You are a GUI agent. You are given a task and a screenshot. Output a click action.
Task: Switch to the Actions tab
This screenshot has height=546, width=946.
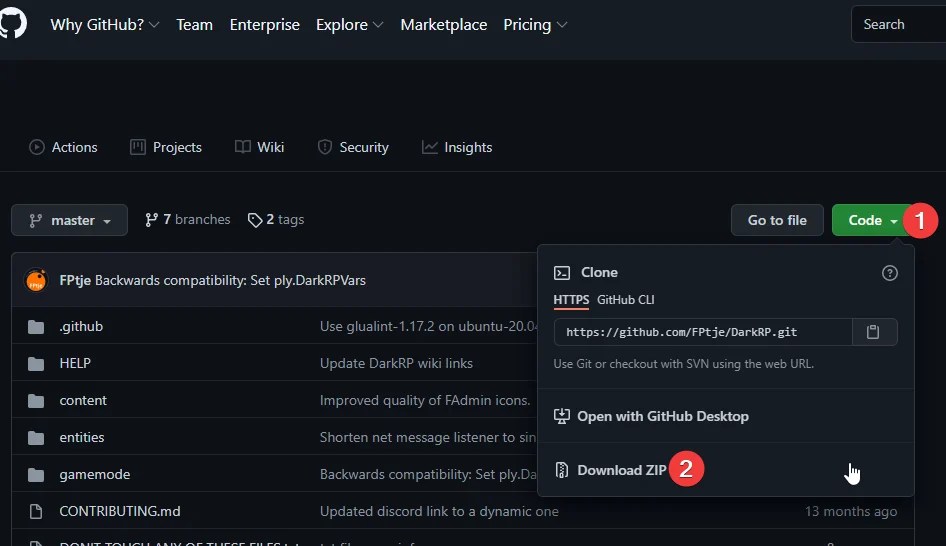coord(63,147)
